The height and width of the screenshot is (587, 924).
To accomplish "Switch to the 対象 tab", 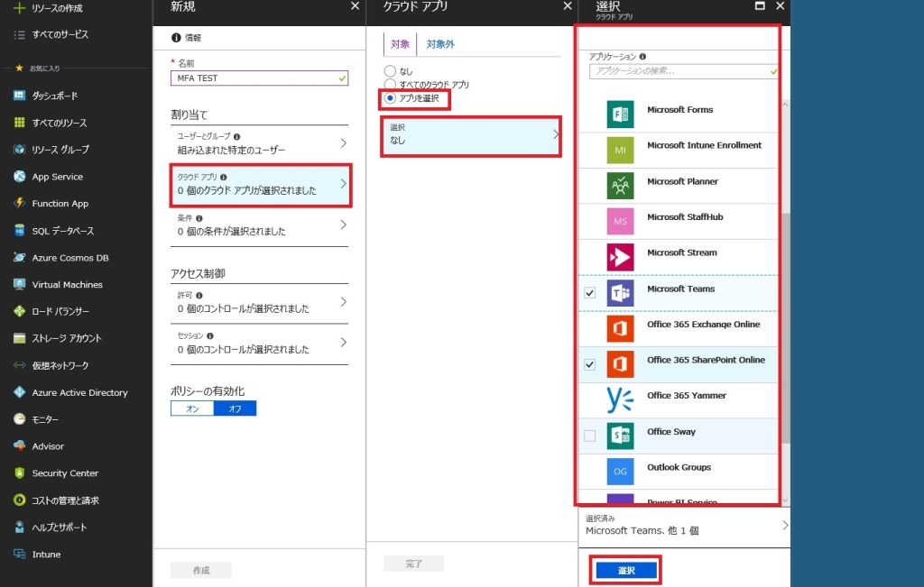I will tap(400, 44).
